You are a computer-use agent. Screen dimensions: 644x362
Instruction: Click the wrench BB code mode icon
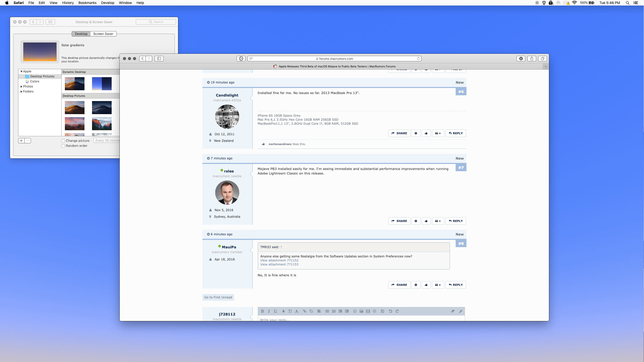(x=461, y=311)
